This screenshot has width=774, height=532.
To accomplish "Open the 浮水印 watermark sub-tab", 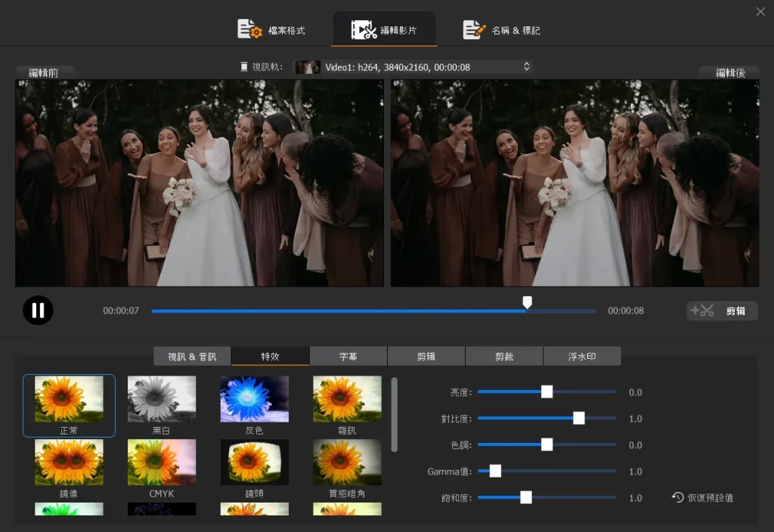I will (x=582, y=357).
